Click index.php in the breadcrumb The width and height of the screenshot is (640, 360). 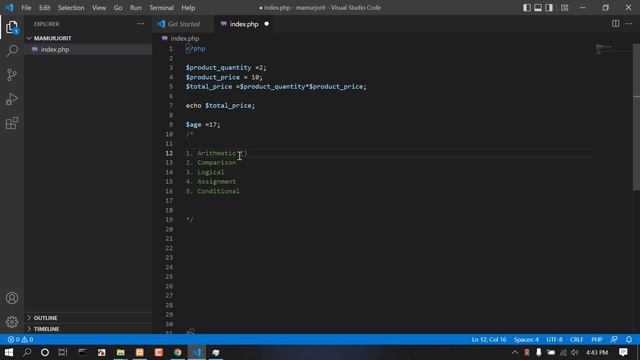[185, 38]
